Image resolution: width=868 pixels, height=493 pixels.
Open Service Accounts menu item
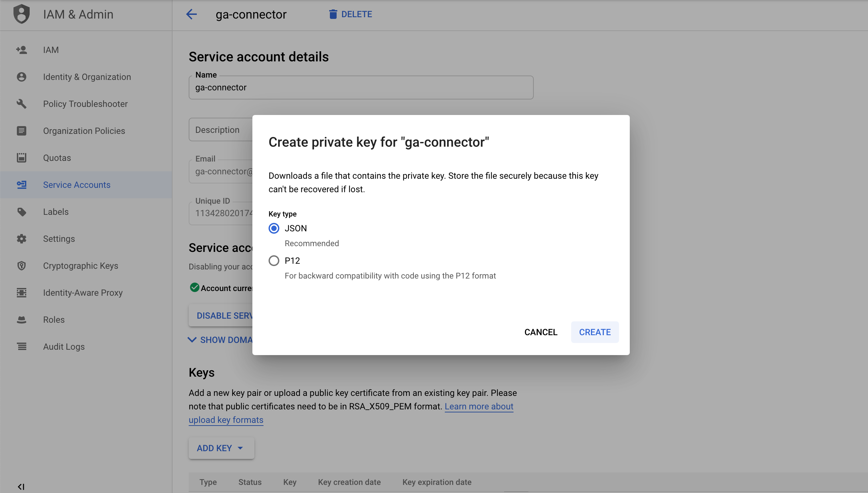pos(77,184)
